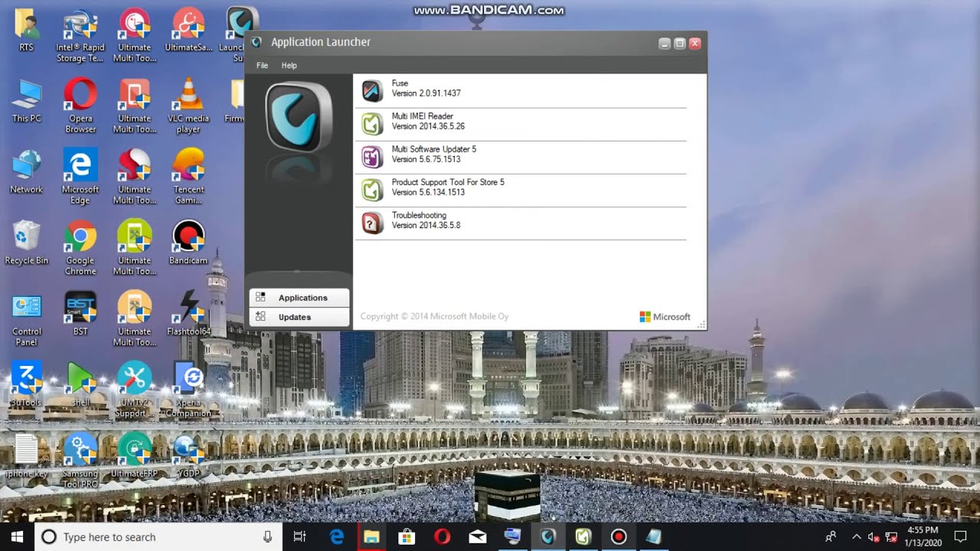Switch to the Updates tab
This screenshot has width=980, height=551.
299,317
